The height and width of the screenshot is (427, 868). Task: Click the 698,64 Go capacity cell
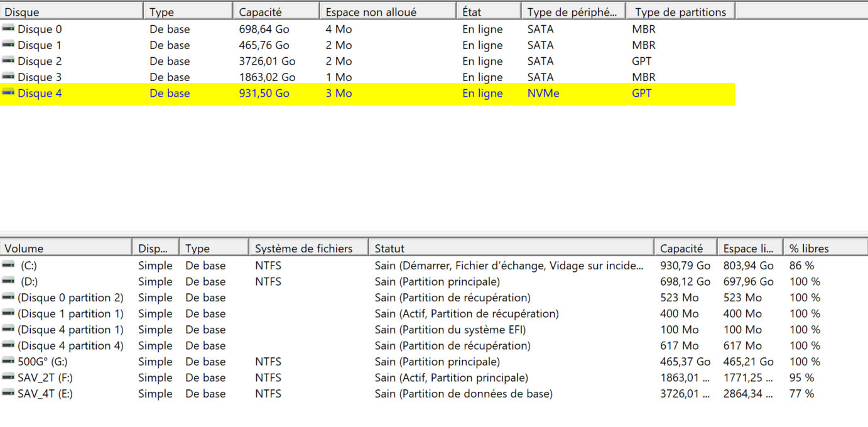(264, 29)
